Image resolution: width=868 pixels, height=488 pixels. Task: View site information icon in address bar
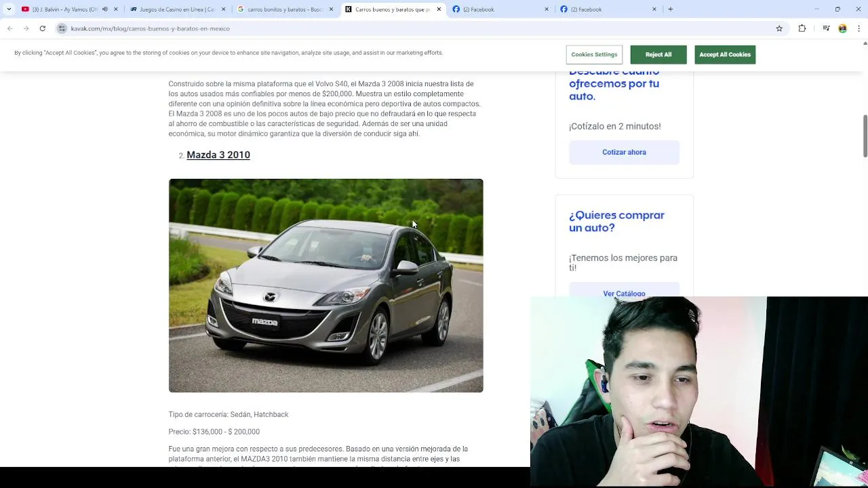tap(62, 28)
